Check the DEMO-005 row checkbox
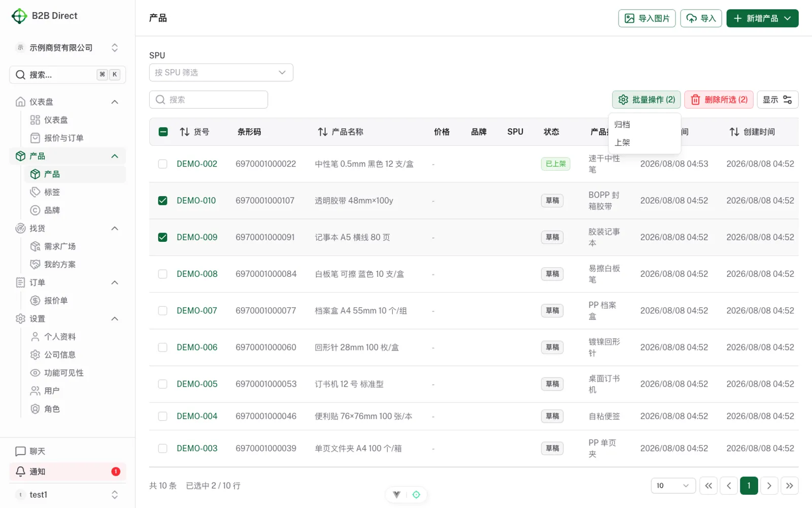812x508 pixels. pos(163,384)
